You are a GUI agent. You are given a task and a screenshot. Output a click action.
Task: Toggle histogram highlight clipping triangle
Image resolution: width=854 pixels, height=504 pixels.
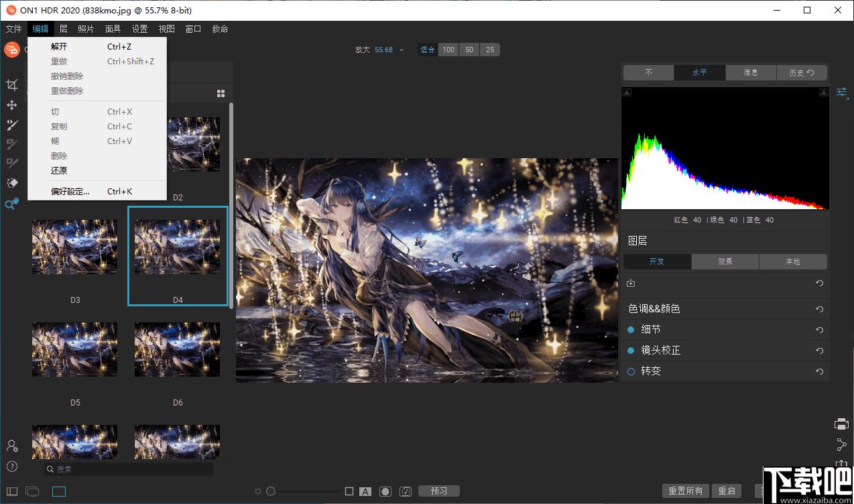click(x=824, y=92)
